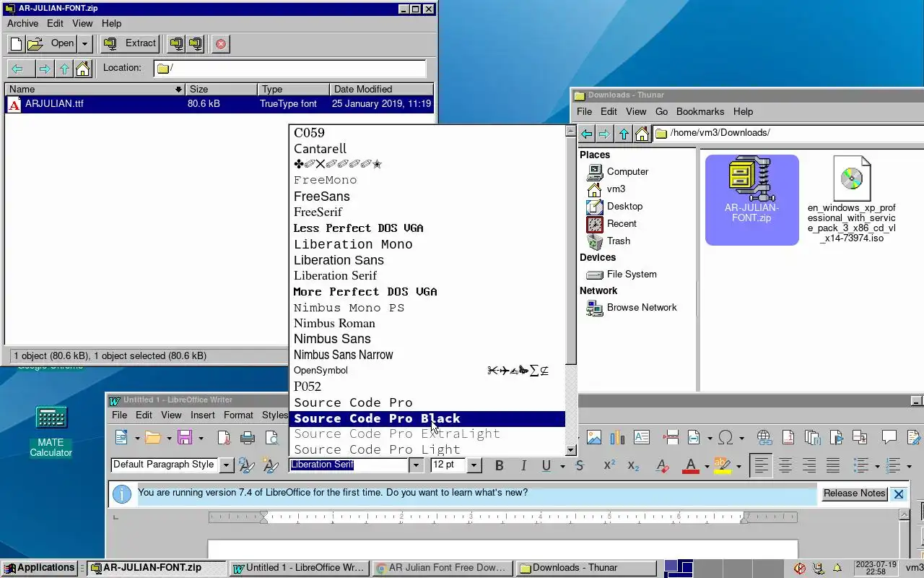Expand the Unordered List dropdown arrow

click(x=876, y=466)
